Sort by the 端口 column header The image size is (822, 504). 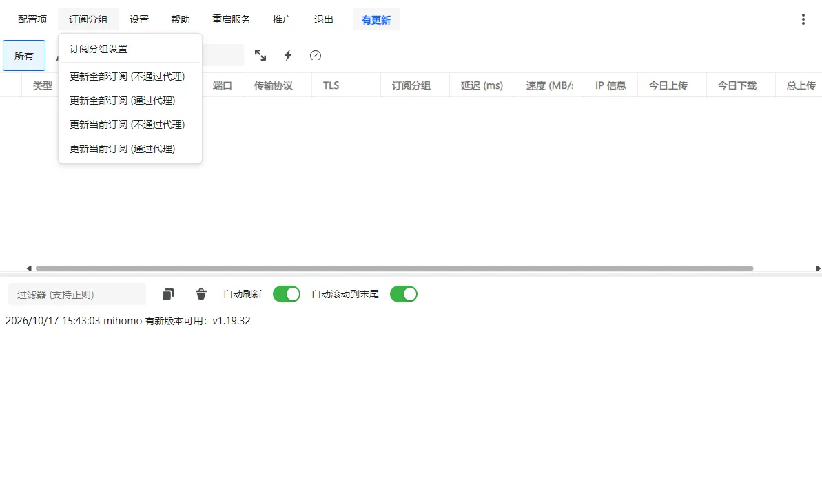tap(223, 85)
